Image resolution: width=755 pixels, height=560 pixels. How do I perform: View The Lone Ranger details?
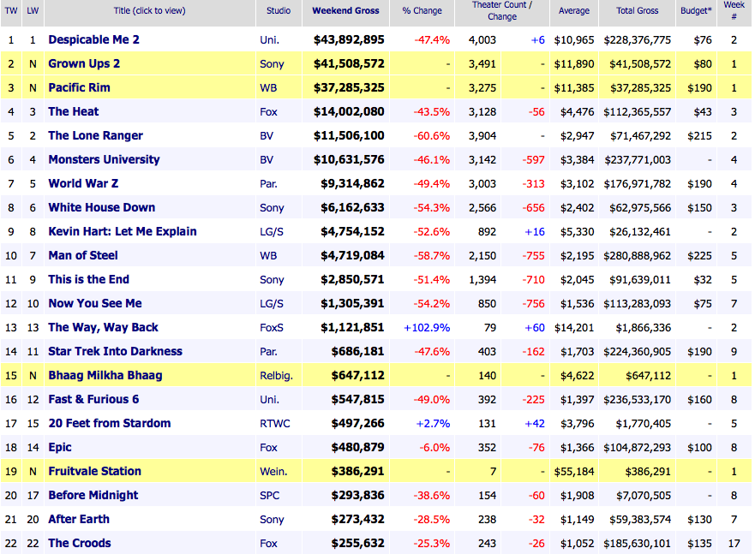(95, 135)
